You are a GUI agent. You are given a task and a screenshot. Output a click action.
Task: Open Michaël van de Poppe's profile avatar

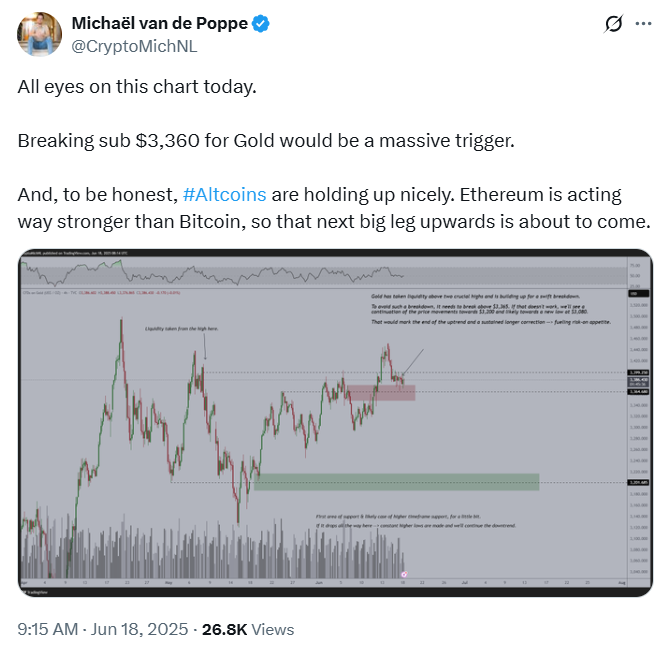(39, 34)
